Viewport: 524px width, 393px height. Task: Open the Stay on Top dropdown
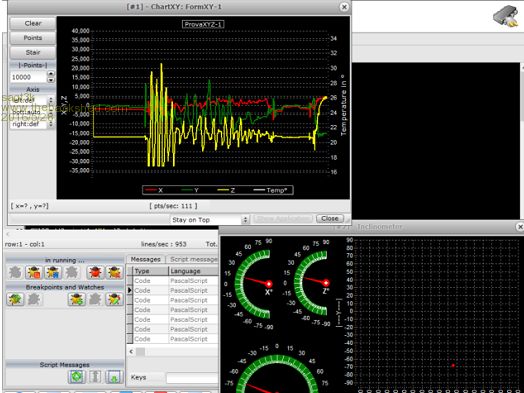[x=210, y=220]
